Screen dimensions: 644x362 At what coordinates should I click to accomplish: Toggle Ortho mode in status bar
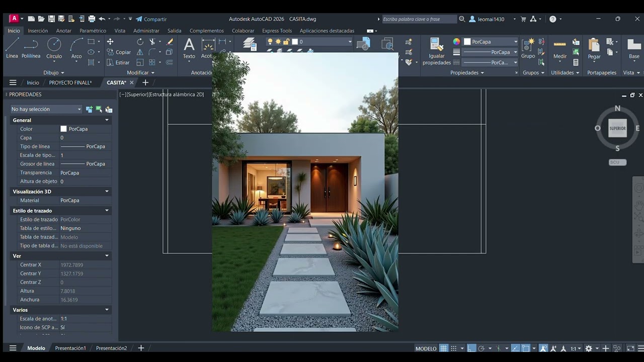click(471, 348)
